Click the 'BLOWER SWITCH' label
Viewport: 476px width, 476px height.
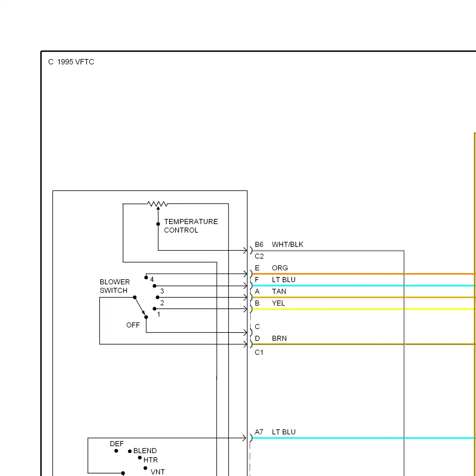pyautogui.click(x=115, y=286)
